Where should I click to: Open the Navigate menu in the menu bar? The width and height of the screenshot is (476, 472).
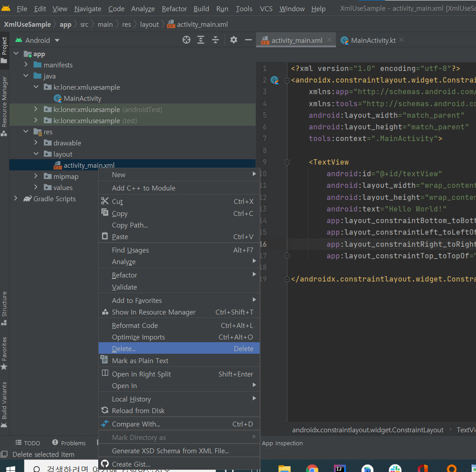[88, 9]
